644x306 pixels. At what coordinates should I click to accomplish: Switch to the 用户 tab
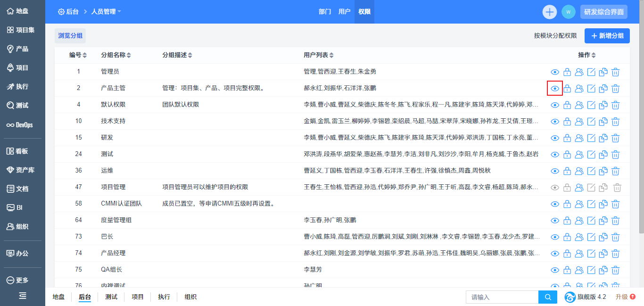point(345,12)
